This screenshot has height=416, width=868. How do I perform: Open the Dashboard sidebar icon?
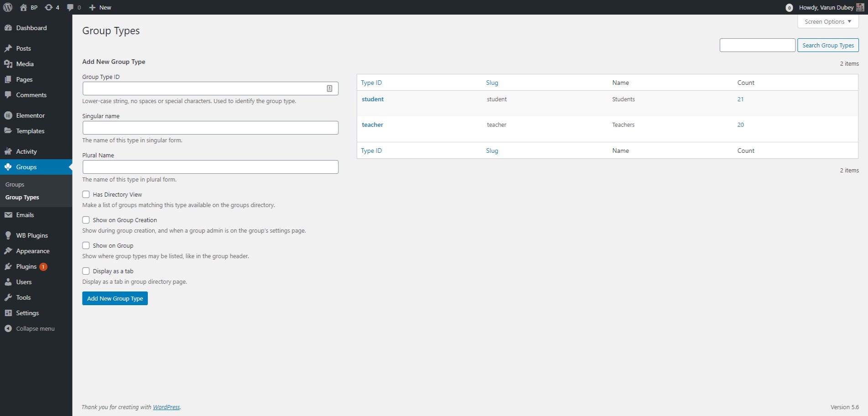(8, 28)
